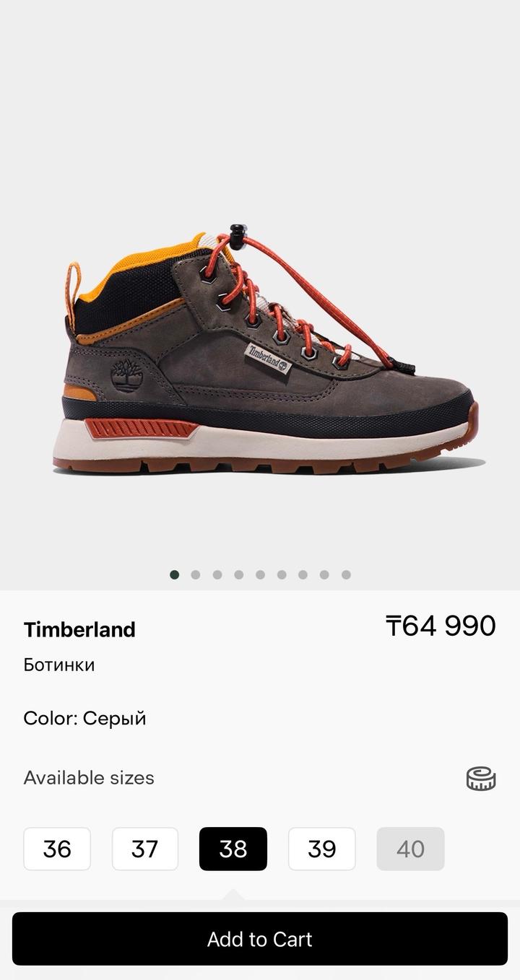Tap the first active carousel dot
The image size is (520, 980).
click(x=174, y=574)
